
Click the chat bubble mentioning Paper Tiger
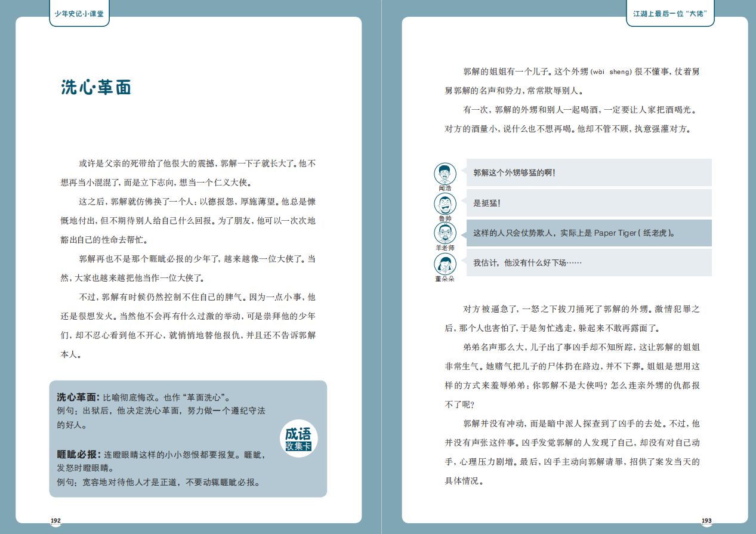pos(589,233)
